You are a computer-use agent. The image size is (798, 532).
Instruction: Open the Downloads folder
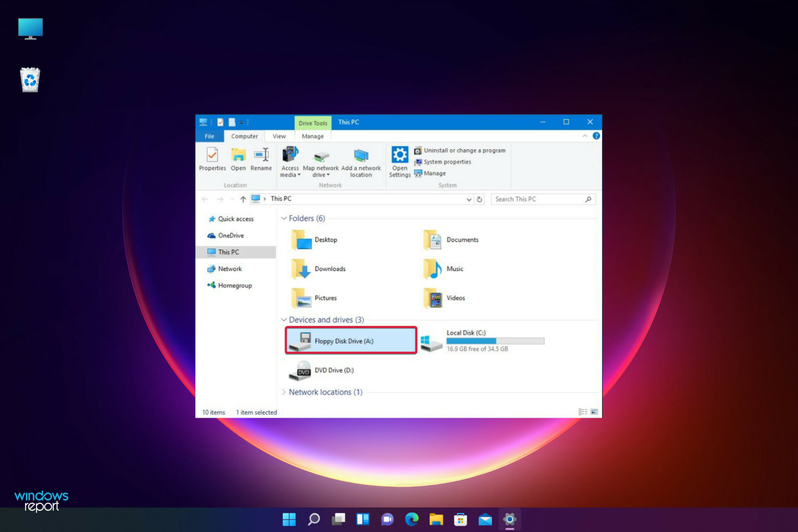[330, 268]
